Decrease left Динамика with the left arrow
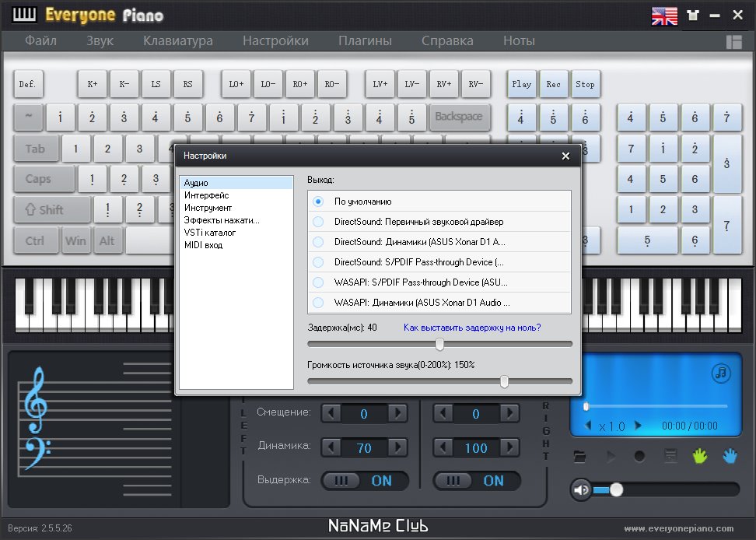 331,447
